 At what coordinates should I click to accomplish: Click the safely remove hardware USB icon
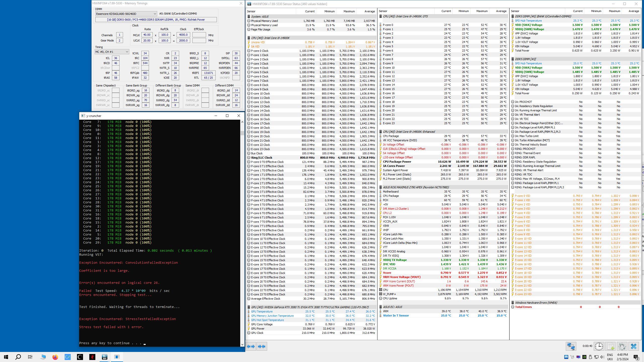click(x=590, y=357)
